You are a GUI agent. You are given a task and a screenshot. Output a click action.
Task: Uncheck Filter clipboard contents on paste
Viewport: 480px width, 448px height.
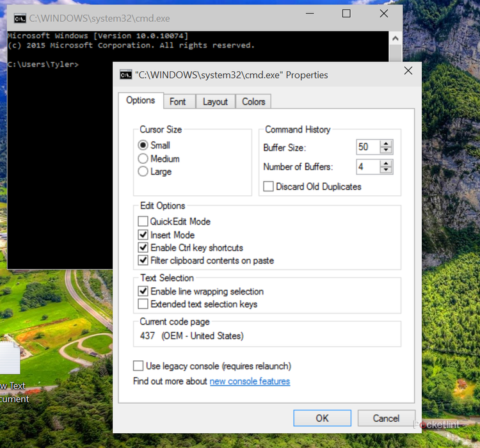click(x=143, y=260)
